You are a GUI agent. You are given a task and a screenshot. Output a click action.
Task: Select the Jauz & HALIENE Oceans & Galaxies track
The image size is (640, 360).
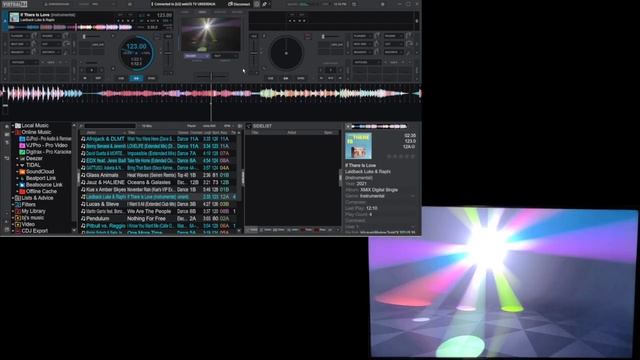click(158, 182)
